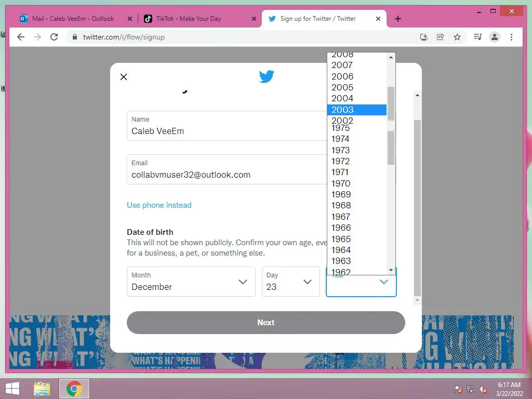Viewport: 532px width, 399px height.
Task: Pick year 1963 in the dropdown
Action: tap(357, 261)
